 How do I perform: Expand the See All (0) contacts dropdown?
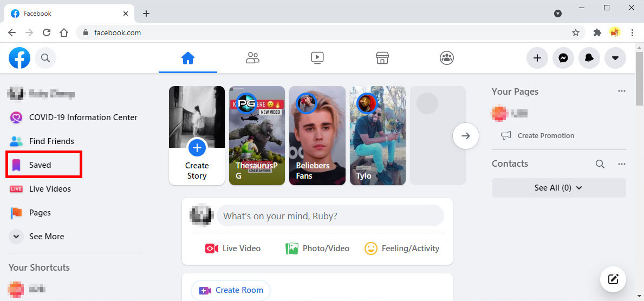[x=558, y=188]
